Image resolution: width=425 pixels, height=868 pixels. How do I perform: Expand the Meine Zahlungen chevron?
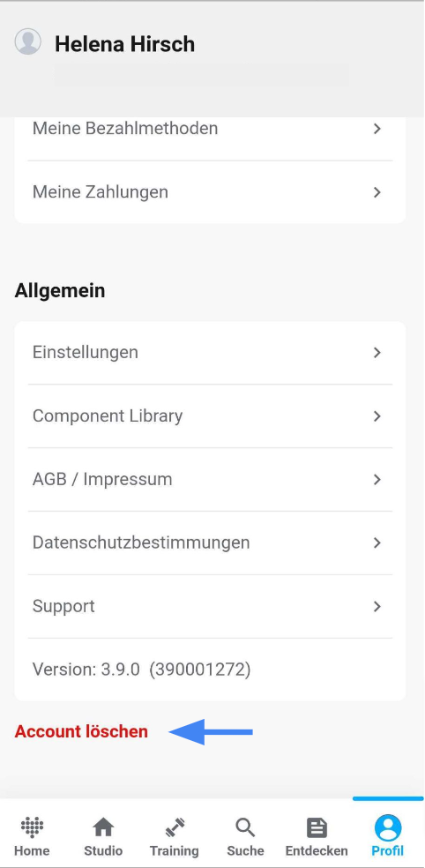click(377, 192)
